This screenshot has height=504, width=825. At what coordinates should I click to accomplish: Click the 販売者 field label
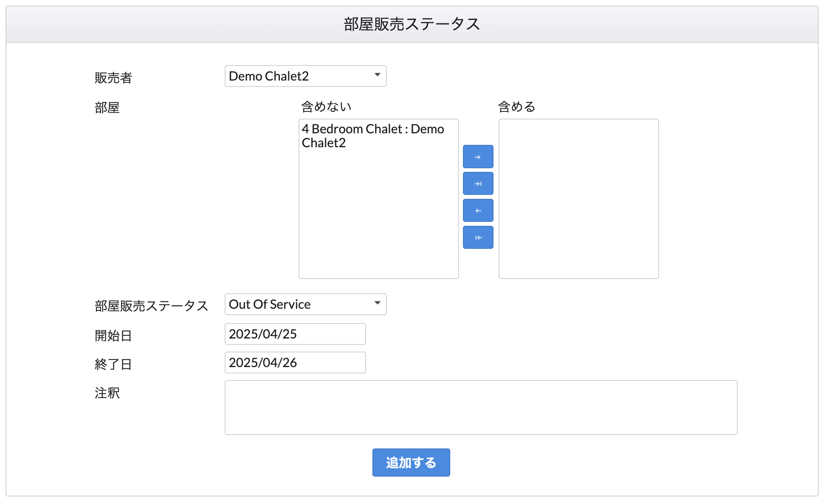pyautogui.click(x=113, y=78)
